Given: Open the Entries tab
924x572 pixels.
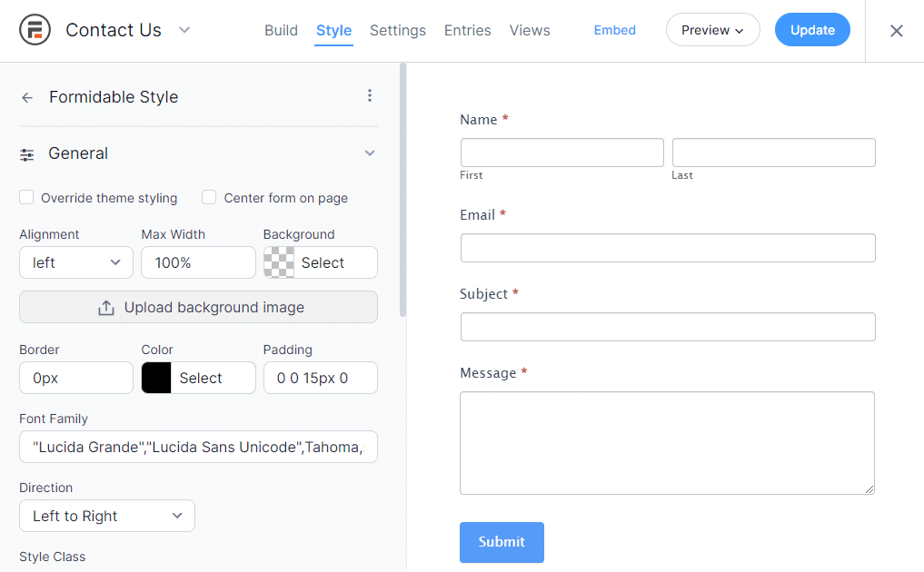Looking at the screenshot, I should 467,30.
